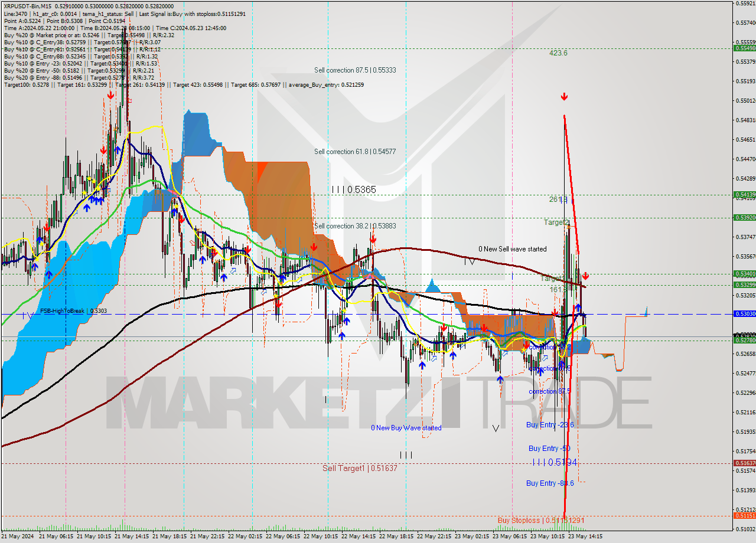This screenshot has height=543, width=756.
Task: Select the green 0.53401 price tag
Action: point(744,273)
